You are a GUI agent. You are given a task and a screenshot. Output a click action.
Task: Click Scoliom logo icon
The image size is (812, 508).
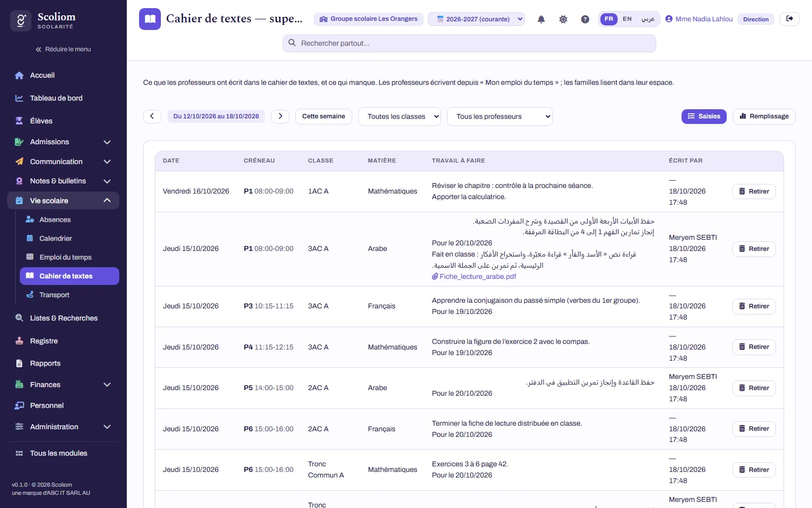pyautogui.click(x=21, y=21)
